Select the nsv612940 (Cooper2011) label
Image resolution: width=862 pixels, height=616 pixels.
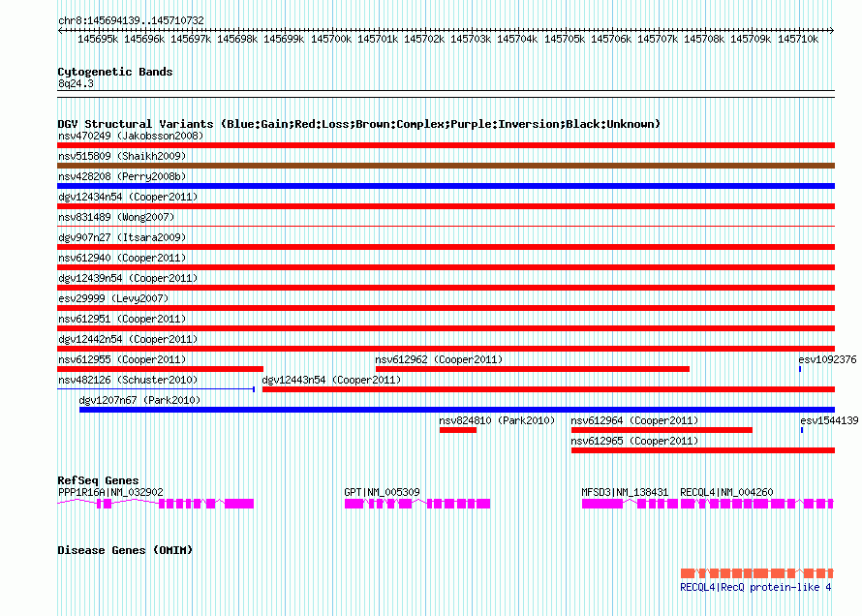[122, 258]
